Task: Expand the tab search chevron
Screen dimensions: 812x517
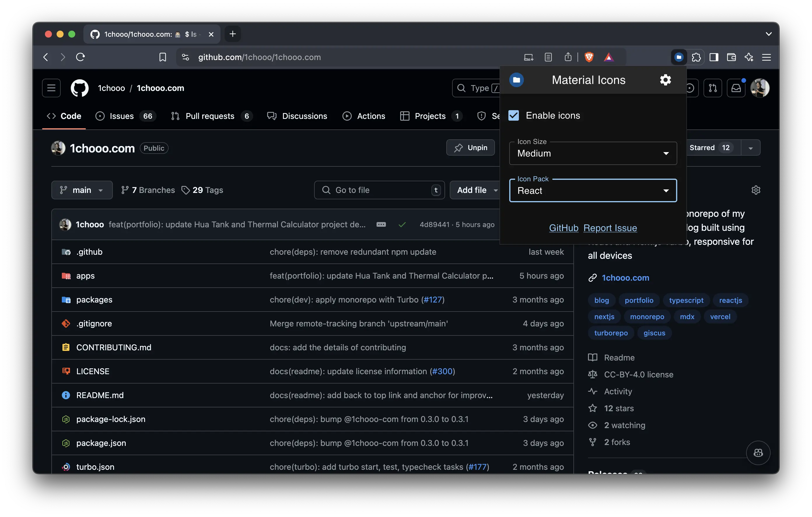Action: [769, 34]
